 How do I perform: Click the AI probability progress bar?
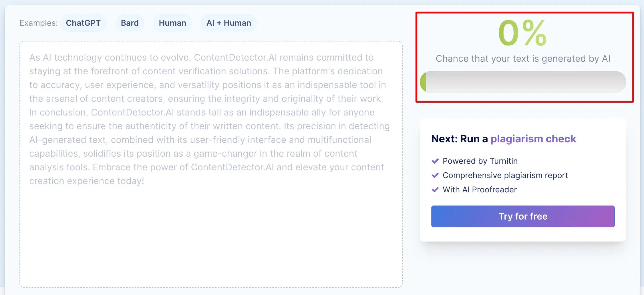tap(523, 82)
